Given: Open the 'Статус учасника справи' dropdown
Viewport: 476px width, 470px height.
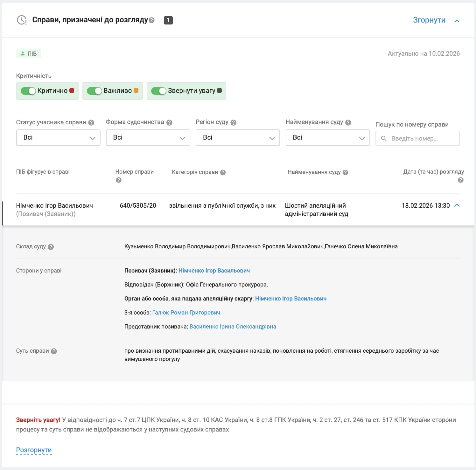Looking at the screenshot, I should (x=58, y=138).
